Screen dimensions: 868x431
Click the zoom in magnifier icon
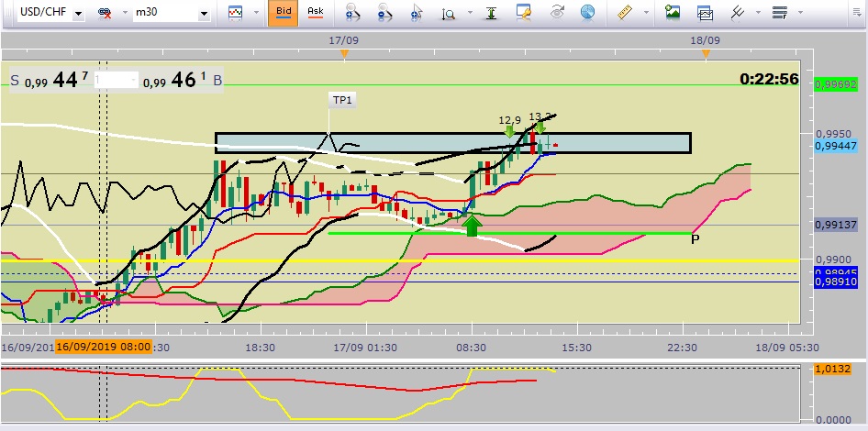pyautogui.click(x=352, y=13)
